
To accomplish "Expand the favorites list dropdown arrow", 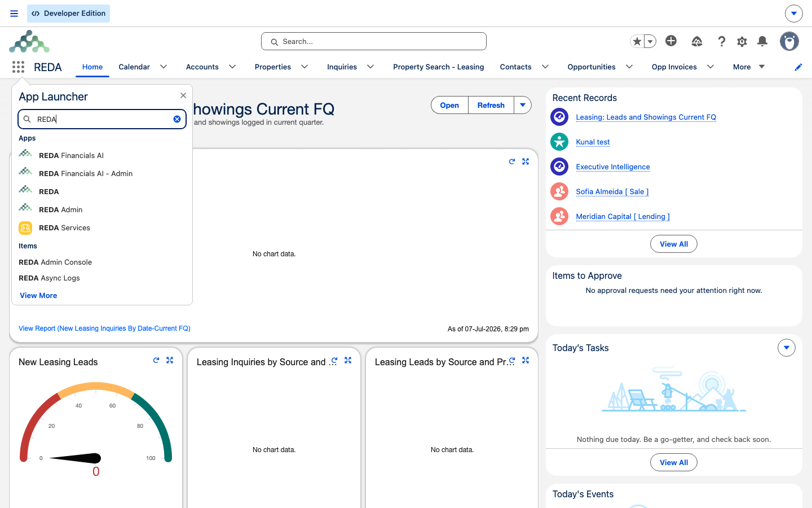I will 650,41.
